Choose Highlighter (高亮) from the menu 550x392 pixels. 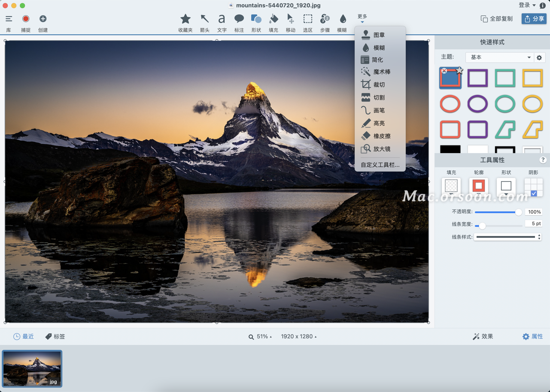coord(380,123)
